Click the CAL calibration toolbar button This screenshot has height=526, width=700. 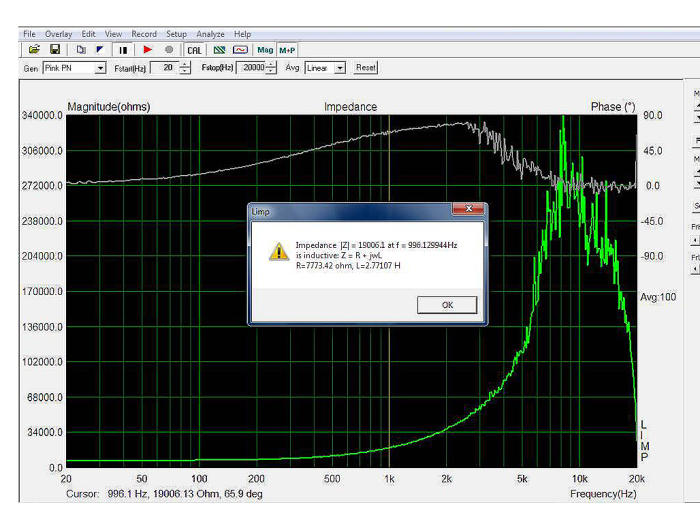coord(194,50)
